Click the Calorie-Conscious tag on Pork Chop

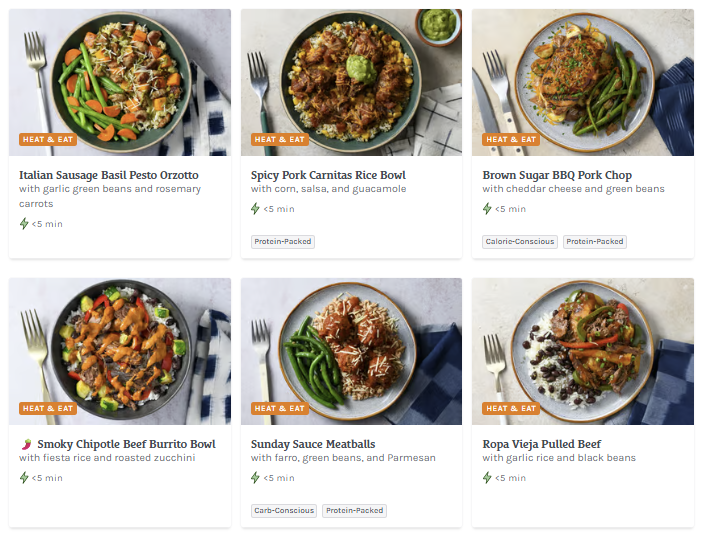click(x=520, y=241)
